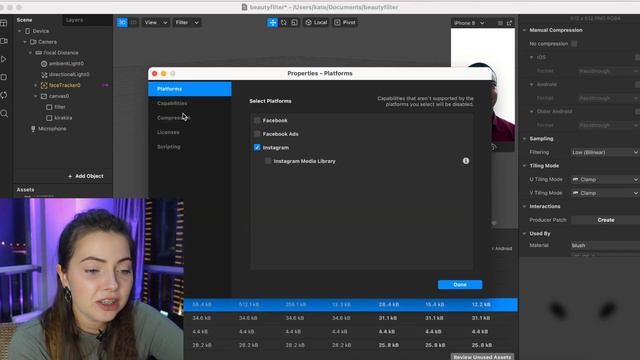Switch to the Layers tab
Image resolution: width=640 pixels, height=360 pixels.
(74, 20)
